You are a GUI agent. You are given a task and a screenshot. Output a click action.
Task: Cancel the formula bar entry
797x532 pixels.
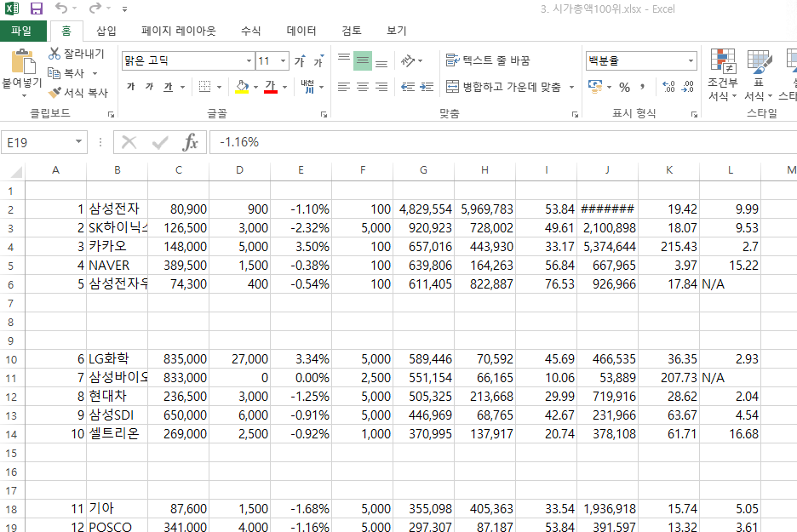point(129,142)
